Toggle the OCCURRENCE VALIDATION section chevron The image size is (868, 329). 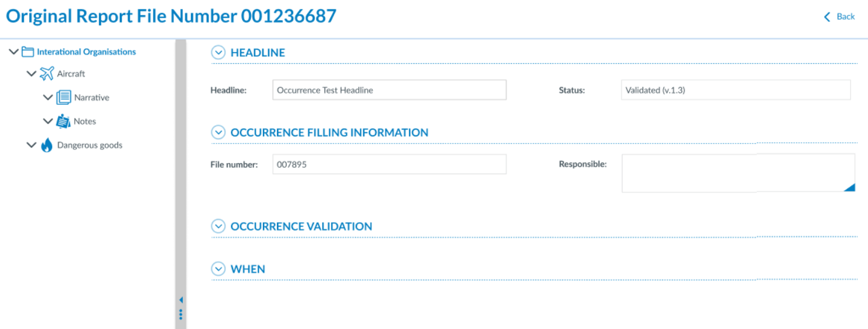(218, 226)
